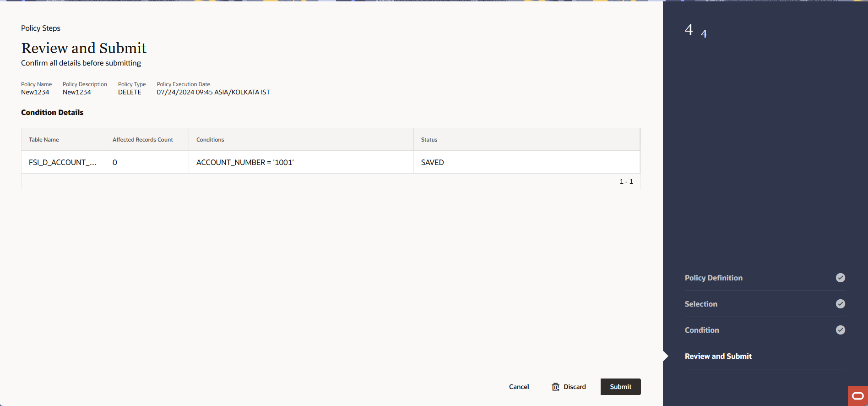
Task: Click the Submit button
Action: [x=620, y=387]
